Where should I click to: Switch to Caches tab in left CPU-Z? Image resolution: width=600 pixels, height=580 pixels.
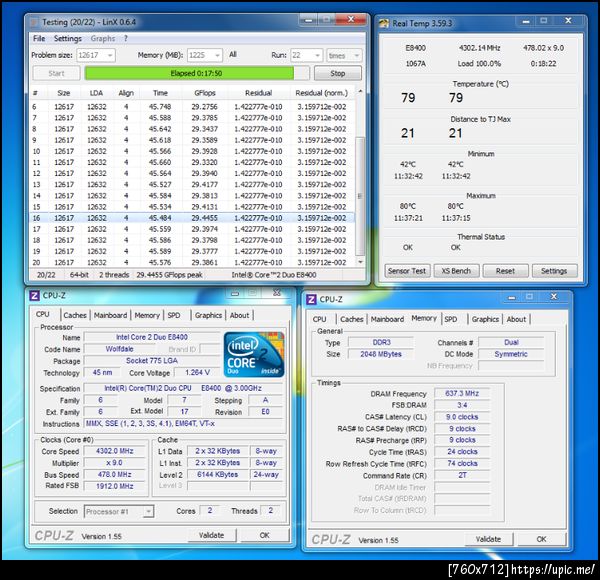[75, 315]
